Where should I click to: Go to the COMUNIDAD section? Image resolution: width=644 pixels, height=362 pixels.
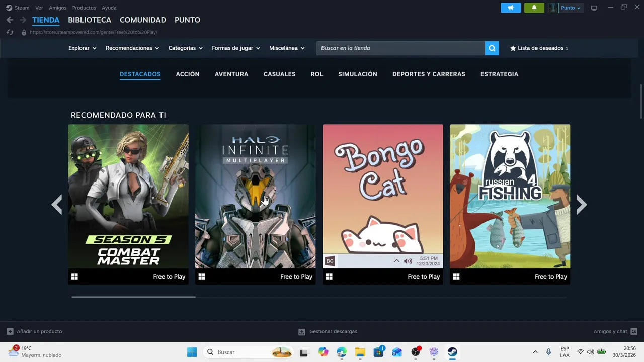pyautogui.click(x=143, y=20)
